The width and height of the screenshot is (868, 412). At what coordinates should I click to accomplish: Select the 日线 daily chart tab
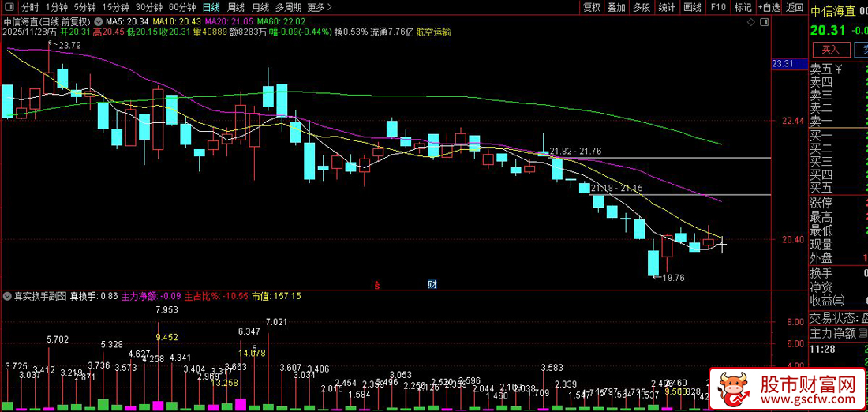(x=211, y=7)
